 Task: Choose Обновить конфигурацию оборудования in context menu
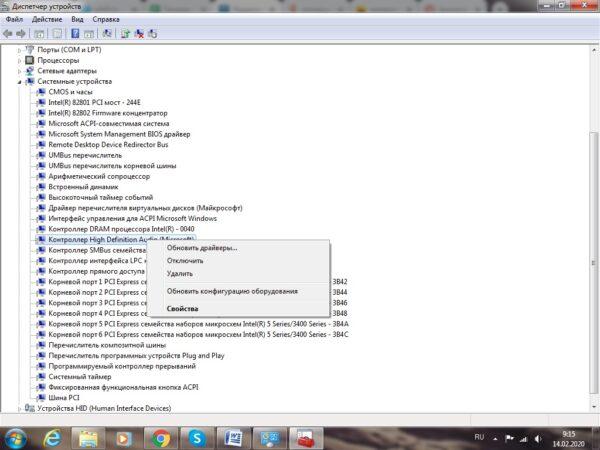tap(238, 291)
